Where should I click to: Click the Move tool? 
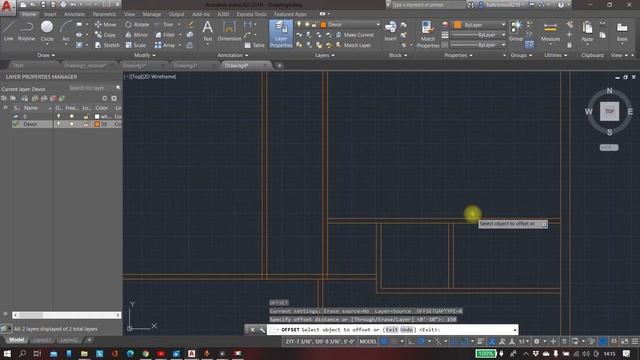pyautogui.click(x=105, y=24)
